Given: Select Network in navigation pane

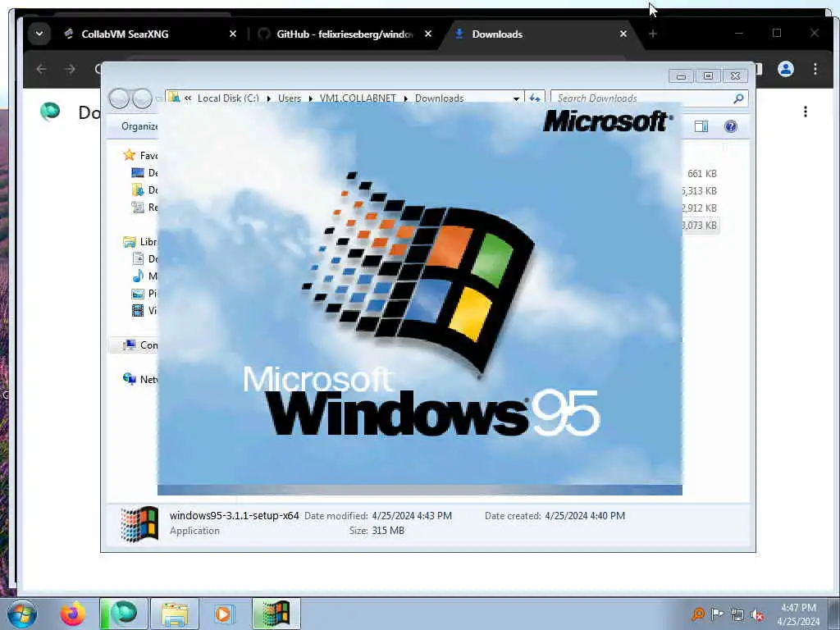Looking at the screenshot, I should [139, 379].
